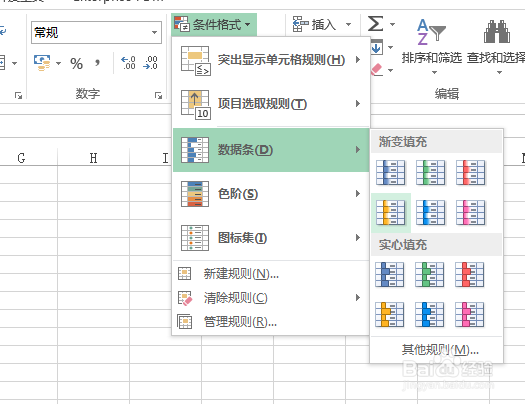Open 清除规则(C) submenu

point(271,298)
